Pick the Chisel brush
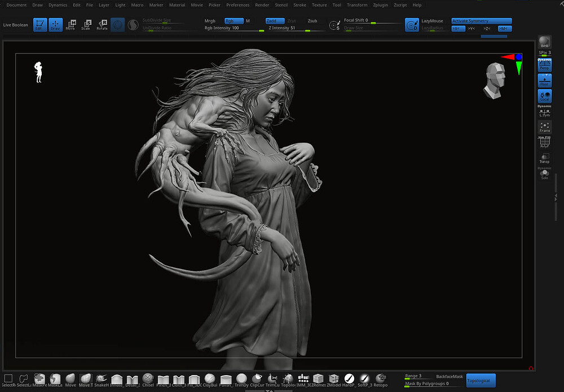This screenshot has height=392, width=564. (x=148, y=379)
